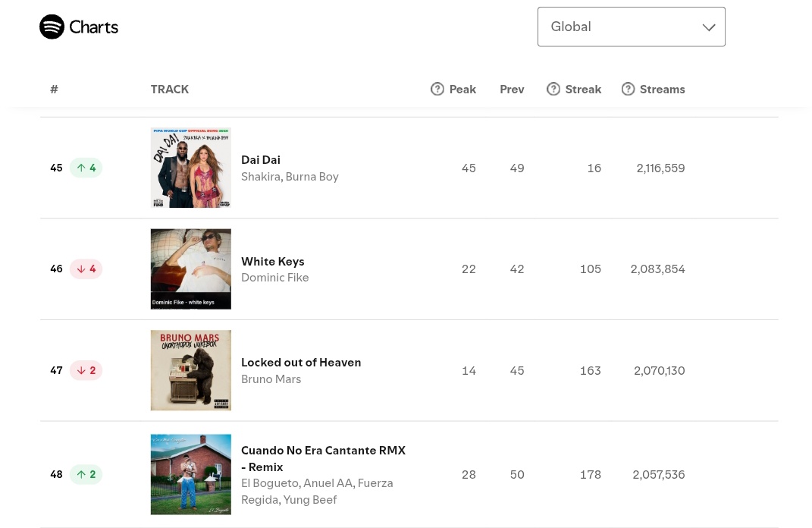Click the Peak column header

tap(462, 89)
